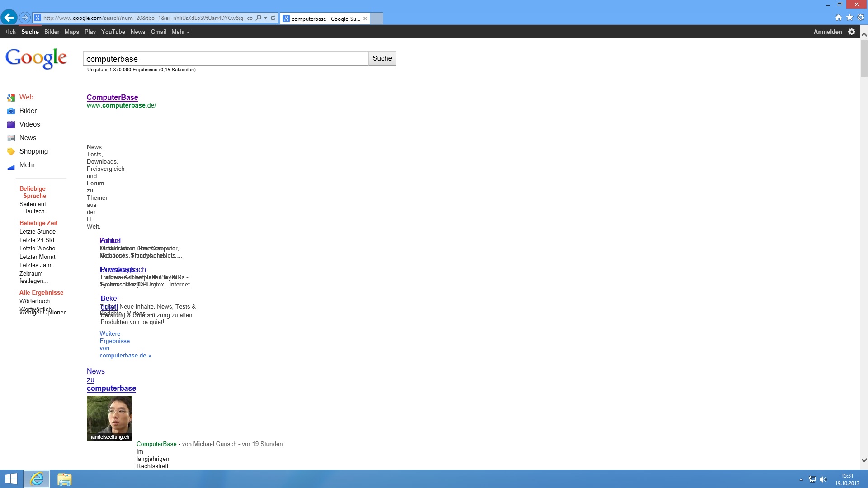The height and width of the screenshot is (488, 868).
Task: Select the Beliebige Sprache filter
Action: (x=33, y=192)
